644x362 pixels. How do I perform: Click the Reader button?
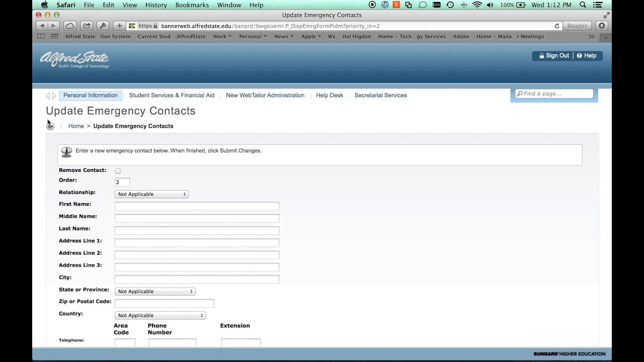coord(577,26)
